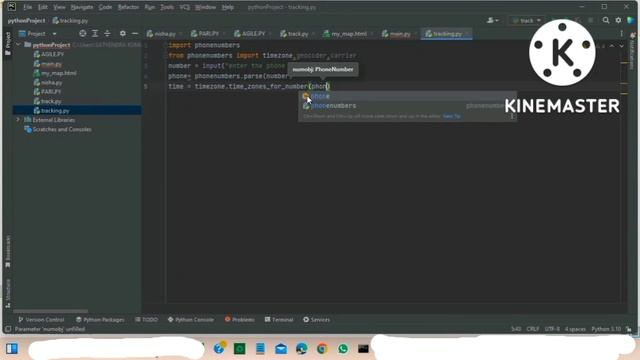
Task: Toggle the Project tool window side tab
Action: tap(8, 43)
